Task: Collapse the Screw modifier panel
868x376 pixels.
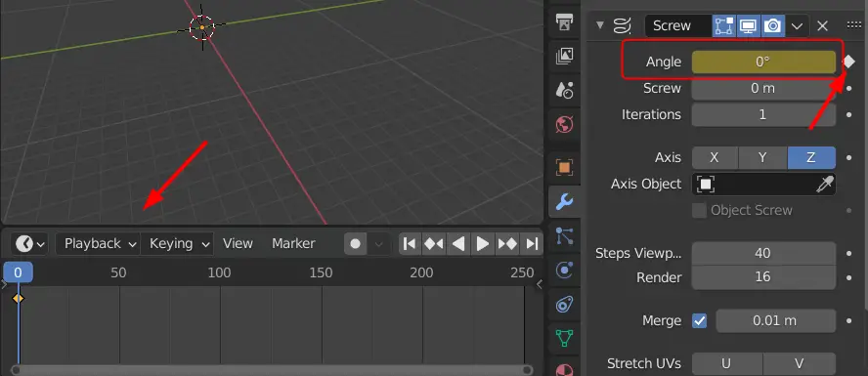Action: 599,25
